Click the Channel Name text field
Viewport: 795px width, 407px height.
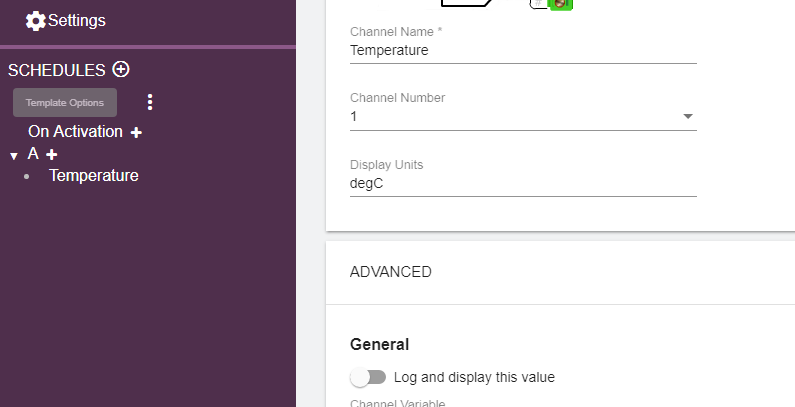click(x=522, y=50)
